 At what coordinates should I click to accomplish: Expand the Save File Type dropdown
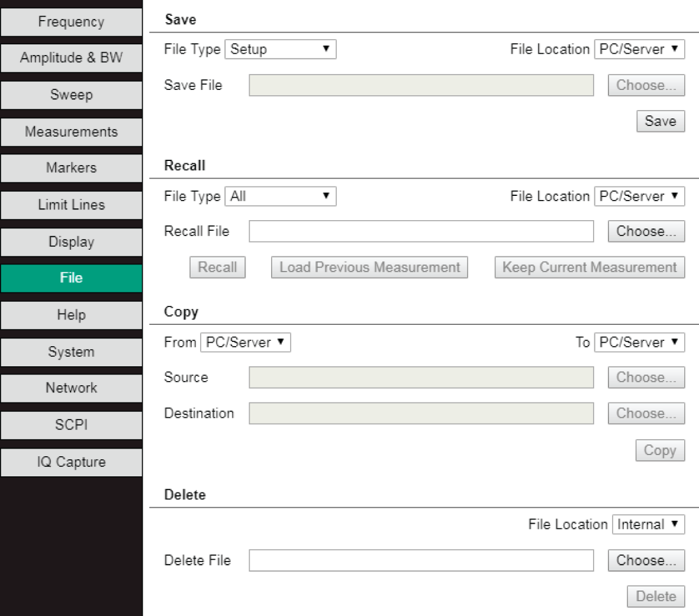point(280,49)
